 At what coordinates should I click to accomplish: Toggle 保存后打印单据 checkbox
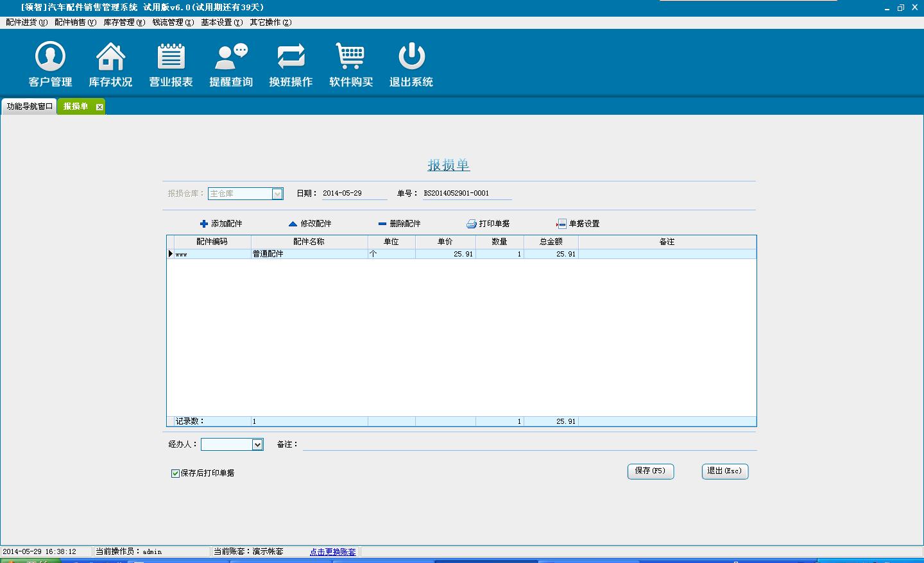tap(175, 473)
